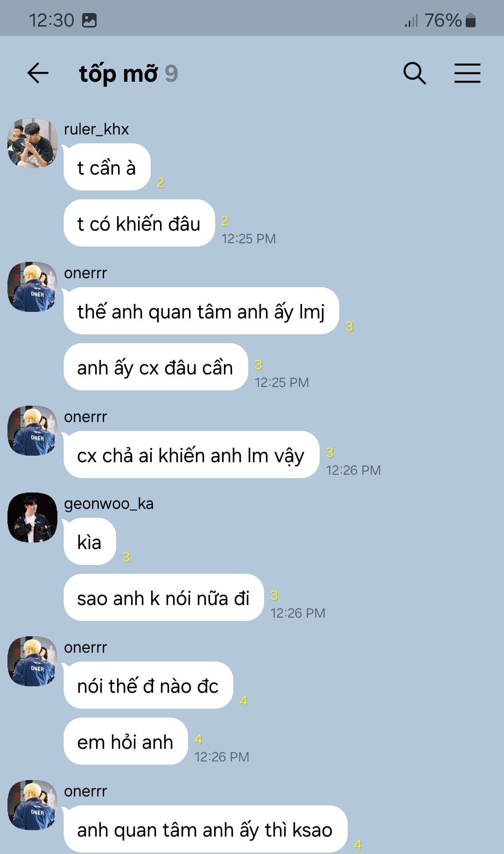Select message bubble "kìa"
The image size is (504, 854).
[x=90, y=542]
